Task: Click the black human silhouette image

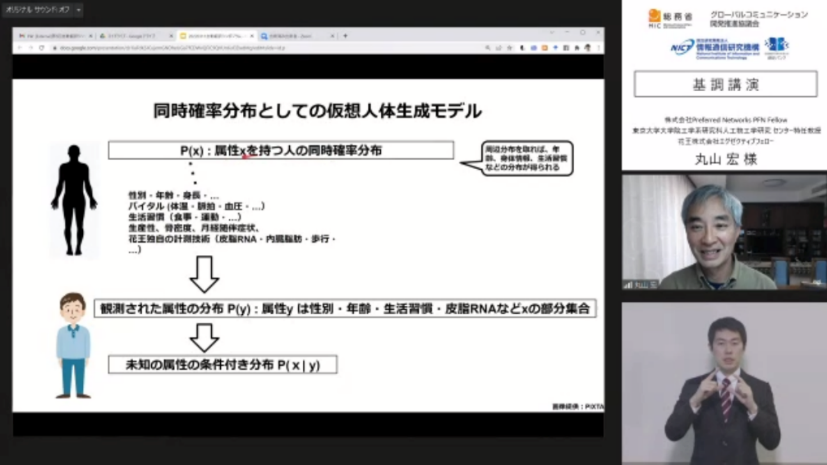Action: coord(74,200)
